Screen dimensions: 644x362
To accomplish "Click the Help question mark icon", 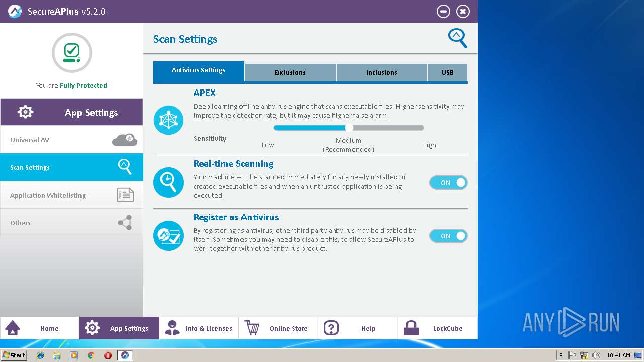I will click(x=331, y=328).
